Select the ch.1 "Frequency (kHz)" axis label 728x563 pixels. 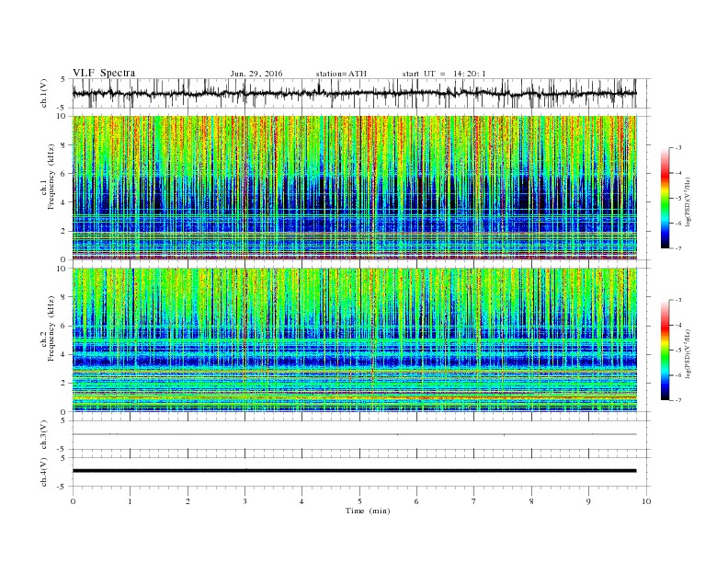pyautogui.click(x=51, y=177)
